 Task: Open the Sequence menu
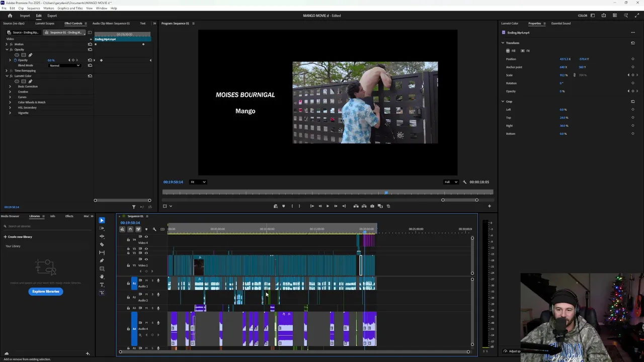(x=33, y=9)
